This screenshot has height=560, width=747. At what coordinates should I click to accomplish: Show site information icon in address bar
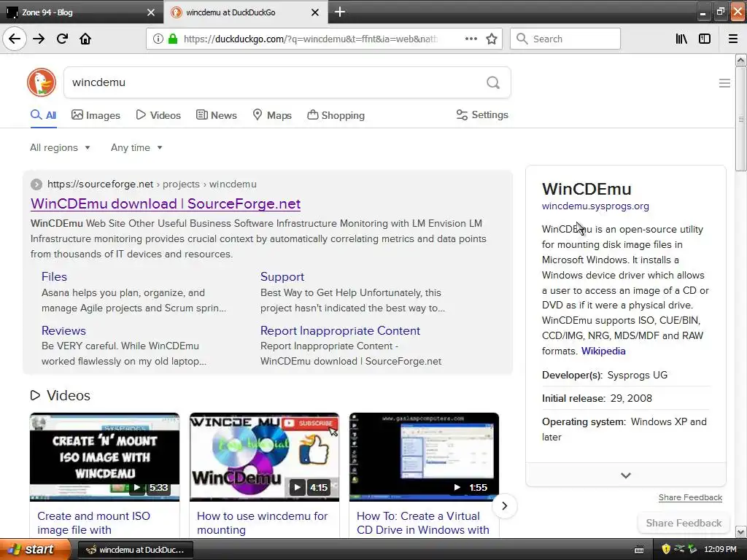pyautogui.click(x=158, y=39)
